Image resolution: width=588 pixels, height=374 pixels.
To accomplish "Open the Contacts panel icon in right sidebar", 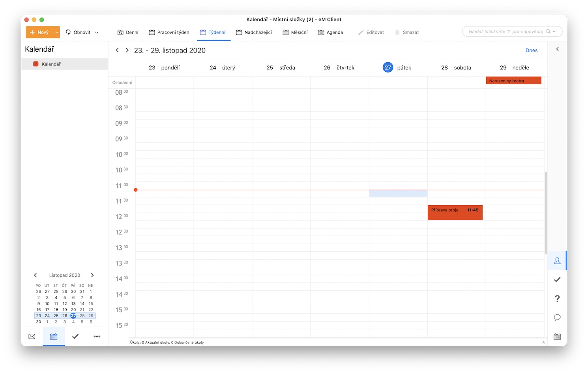I will coord(557,261).
